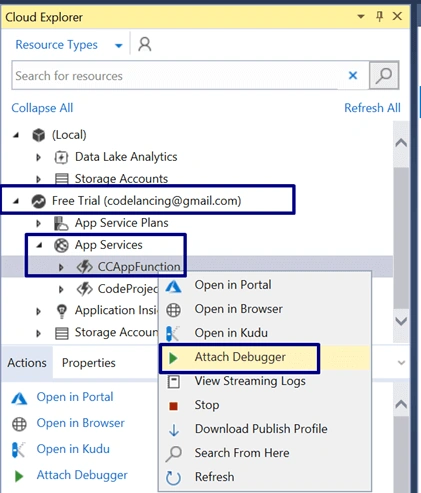Click the globe icon in Actions pane
The image size is (421, 493).
(x=19, y=424)
